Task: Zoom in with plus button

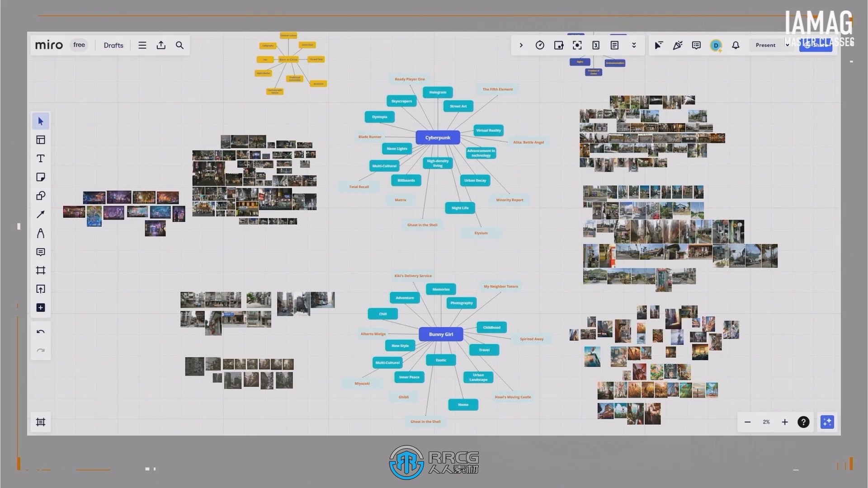Action: (x=785, y=422)
